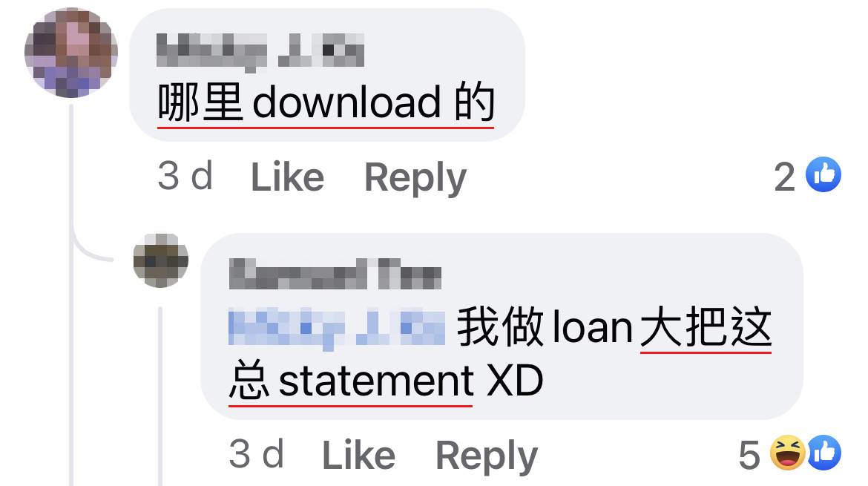868x486 pixels.
Task: Open the top commenter's pixelated profile picture
Action: pyautogui.click(x=71, y=52)
